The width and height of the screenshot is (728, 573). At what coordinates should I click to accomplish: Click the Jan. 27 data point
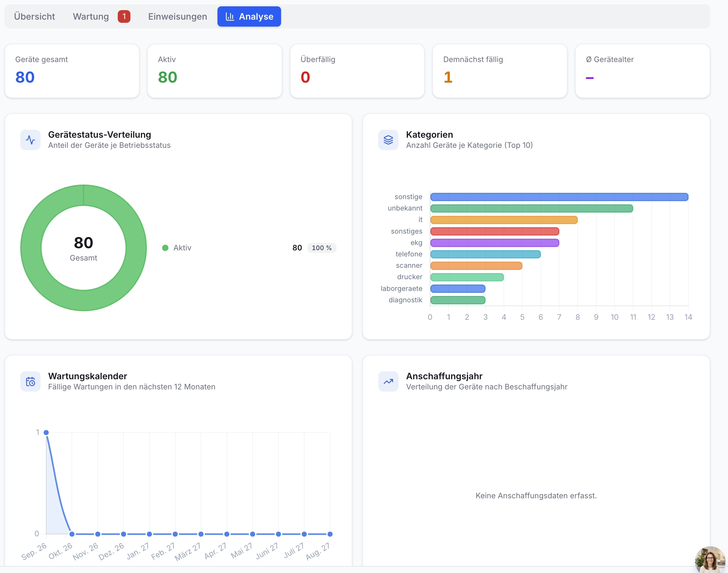pos(149,534)
